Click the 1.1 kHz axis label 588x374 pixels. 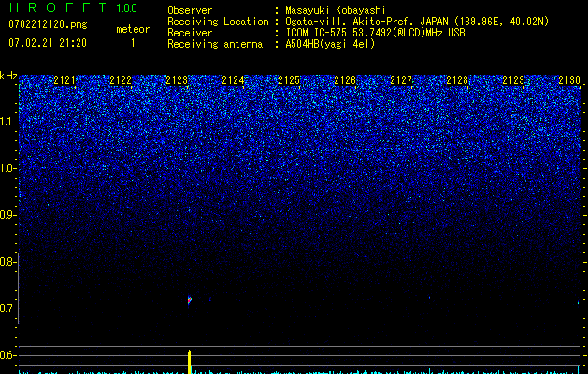(7, 122)
